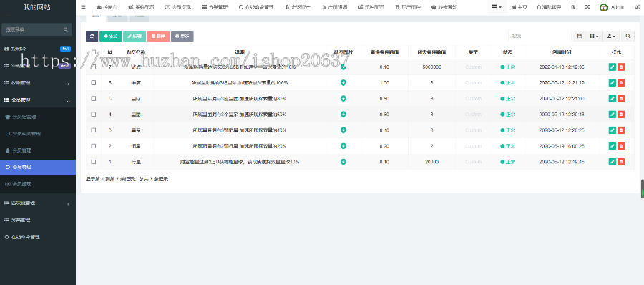Tick the checkbox for row id 3
This screenshot has width=644, height=285.
(x=94, y=130)
